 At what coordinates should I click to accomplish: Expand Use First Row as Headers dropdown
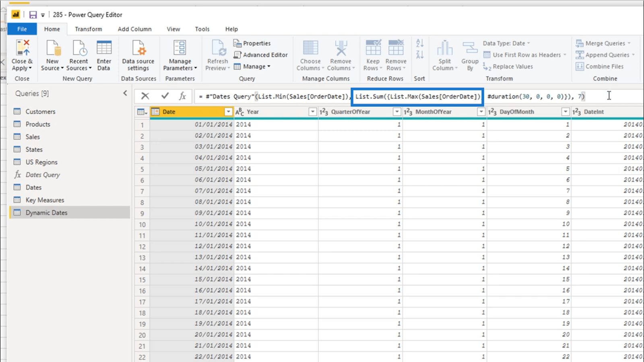[565, 55]
